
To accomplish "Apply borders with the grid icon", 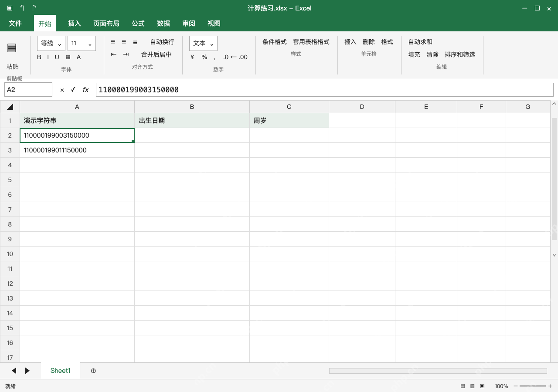I will pyautogui.click(x=68, y=57).
